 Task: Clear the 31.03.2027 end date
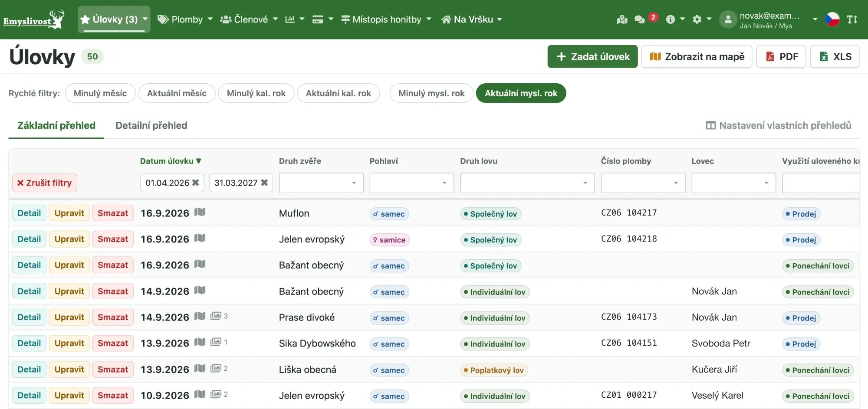[264, 183]
